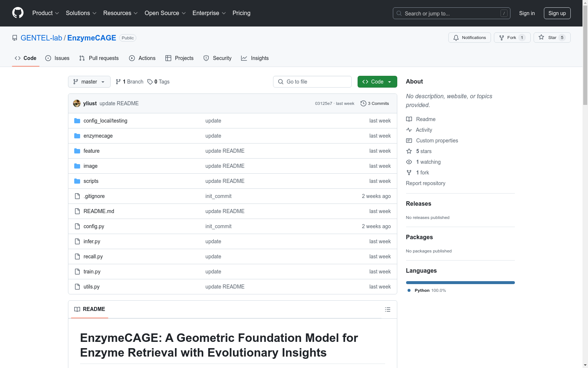This screenshot has height=368, width=588.
Task: Open the master branch selector dropdown
Action: click(x=89, y=82)
